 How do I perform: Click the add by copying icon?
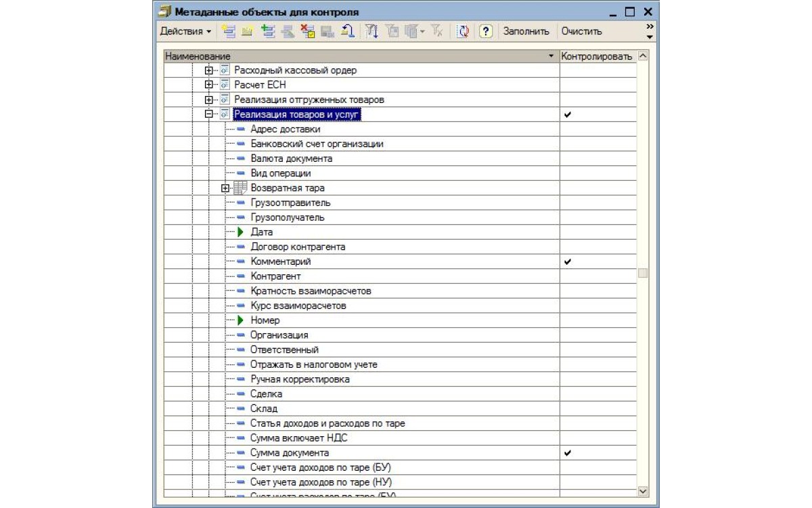click(x=269, y=32)
